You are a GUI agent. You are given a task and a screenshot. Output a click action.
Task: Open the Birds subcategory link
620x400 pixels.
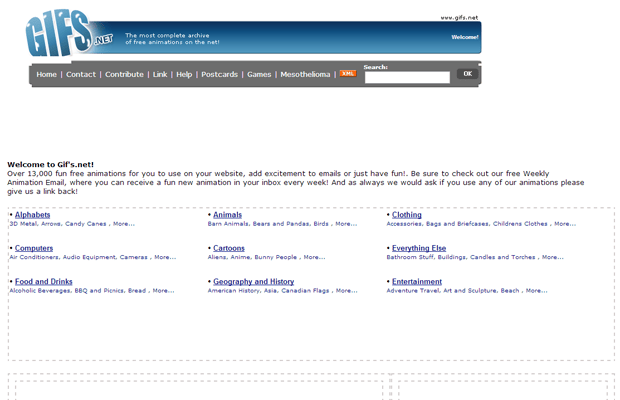[x=321, y=224]
